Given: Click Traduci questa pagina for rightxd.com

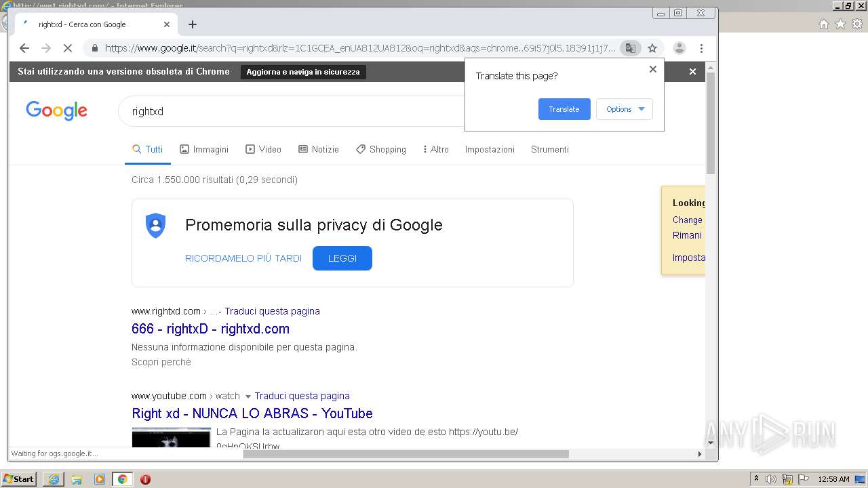Looking at the screenshot, I should point(272,311).
